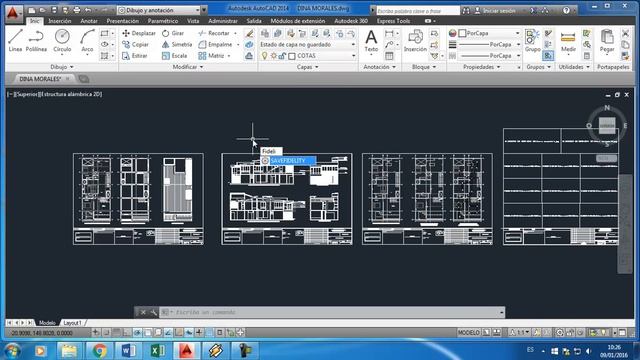Open the Anotar ribbon tab
This screenshot has width=640, height=360.
[89, 21]
